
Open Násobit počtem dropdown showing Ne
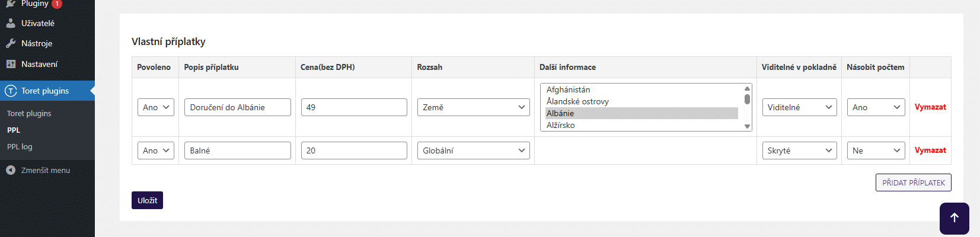[876, 150]
